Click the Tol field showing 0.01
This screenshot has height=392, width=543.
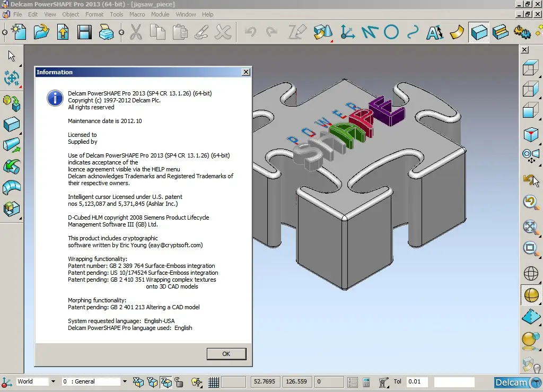[417, 381]
